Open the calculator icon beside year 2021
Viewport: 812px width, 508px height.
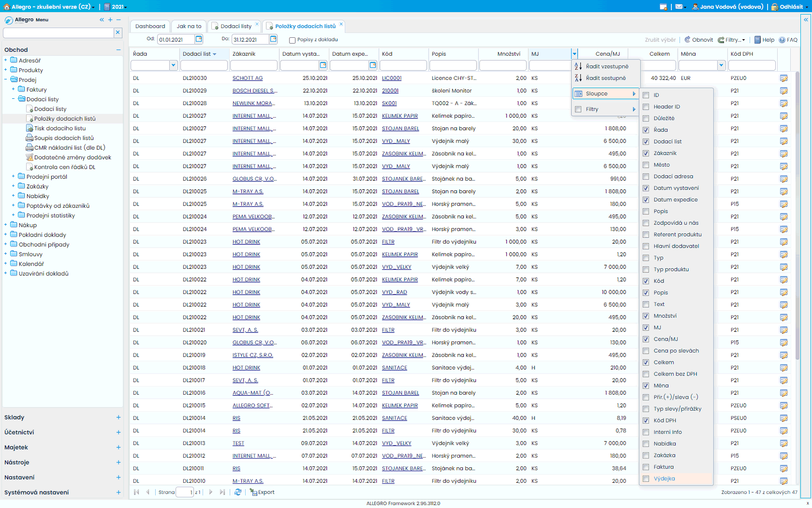pyautogui.click(x=107, y=7)
